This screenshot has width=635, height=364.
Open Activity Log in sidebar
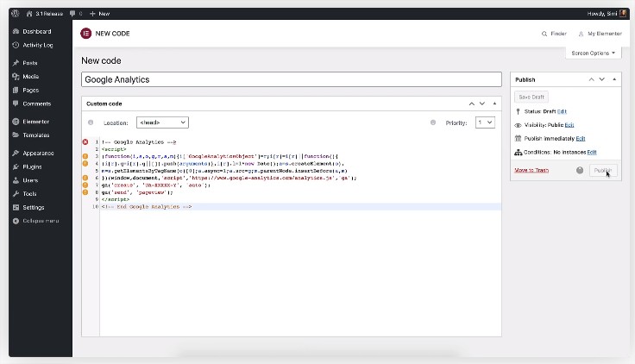(x=38, y=45)
